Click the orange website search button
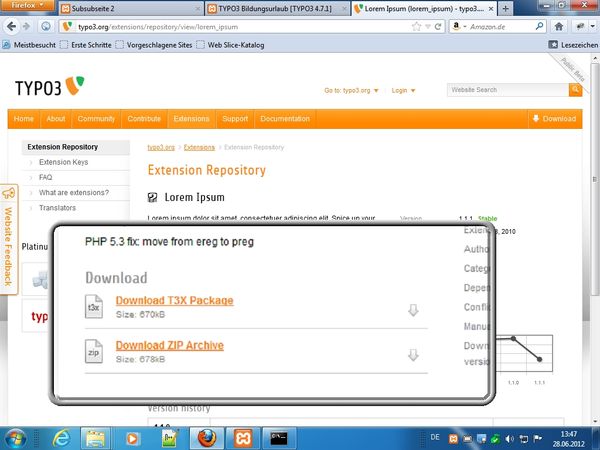 click(x=575, y=90)
